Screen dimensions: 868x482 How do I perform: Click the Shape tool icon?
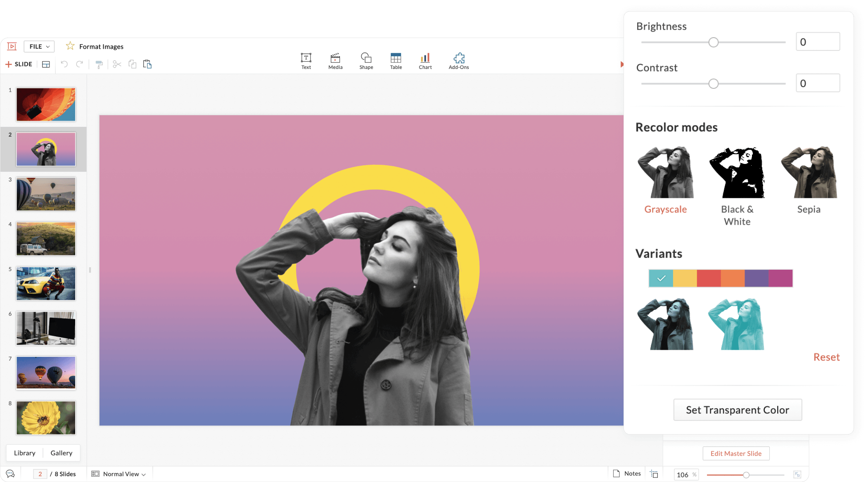tap(366, 58)
